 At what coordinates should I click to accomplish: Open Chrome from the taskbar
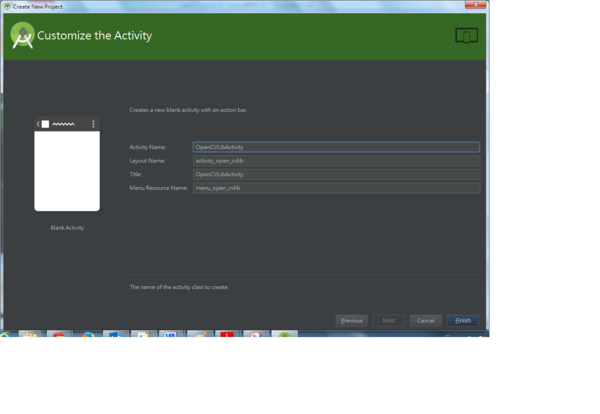59,336
